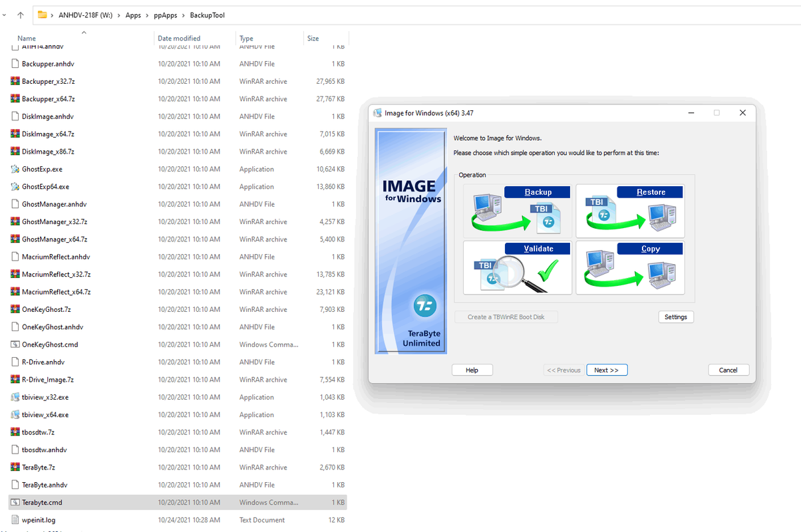The height and width of the screenshot is (532, 801).
Task: Sort files by Date modified column
Action: 179,39
